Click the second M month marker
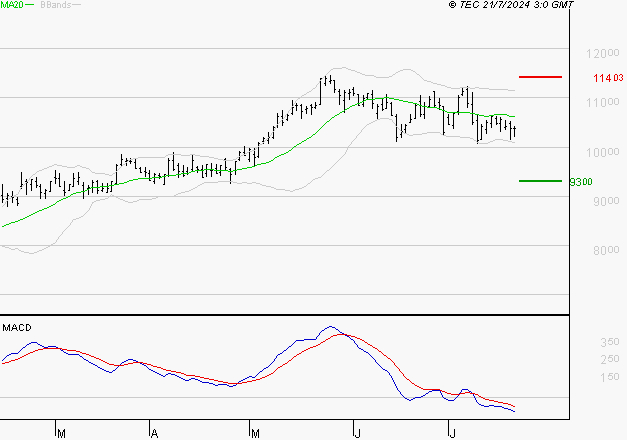 pos(255,434)
